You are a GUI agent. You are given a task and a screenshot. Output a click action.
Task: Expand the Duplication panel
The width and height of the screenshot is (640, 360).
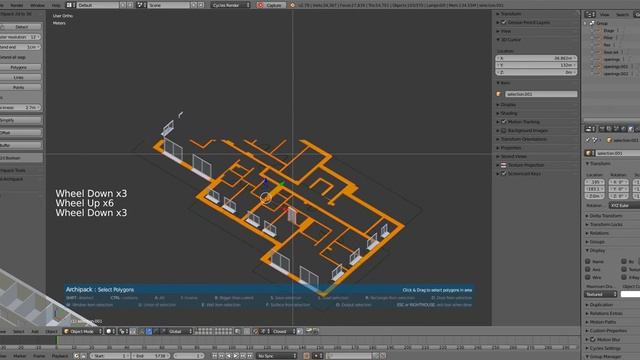(601, 304)
